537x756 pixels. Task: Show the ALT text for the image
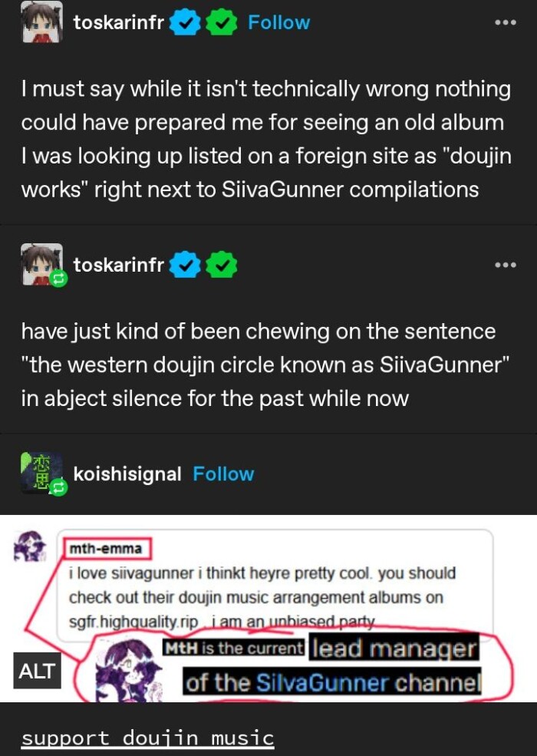click(x=37, y=671)
